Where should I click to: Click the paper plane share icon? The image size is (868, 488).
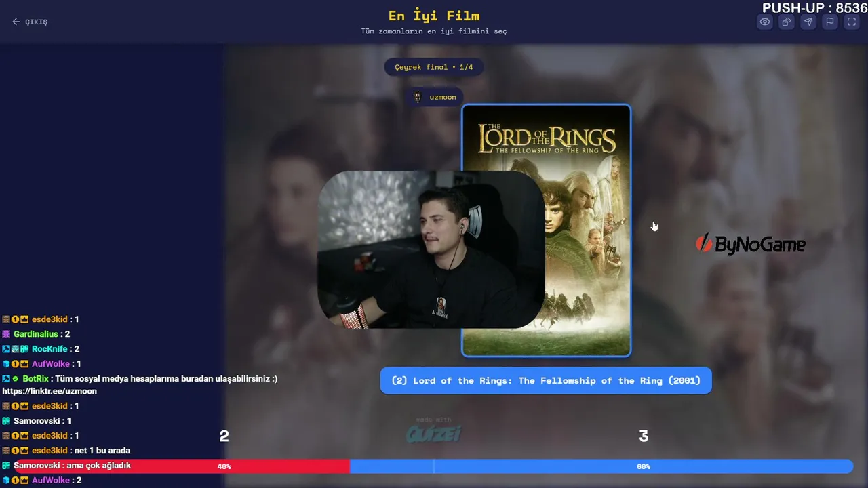tap(808, 22)
